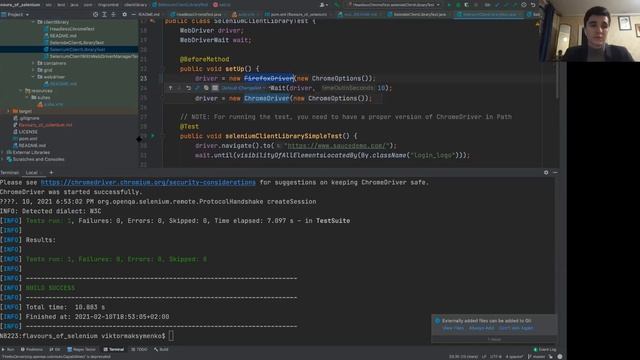
Task: Open the Run tool window
Action: pos(8,349)
